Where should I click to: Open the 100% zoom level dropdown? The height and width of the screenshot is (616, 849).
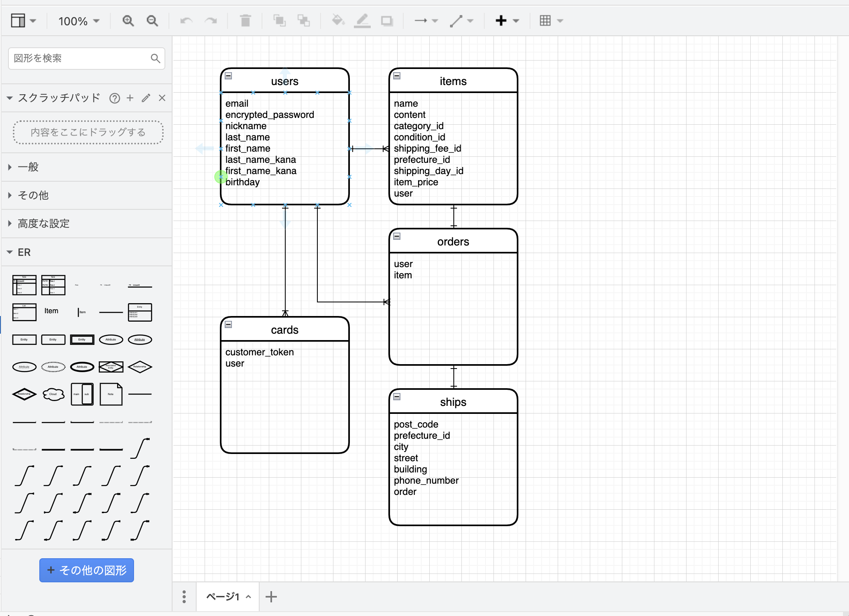[79, 21]
